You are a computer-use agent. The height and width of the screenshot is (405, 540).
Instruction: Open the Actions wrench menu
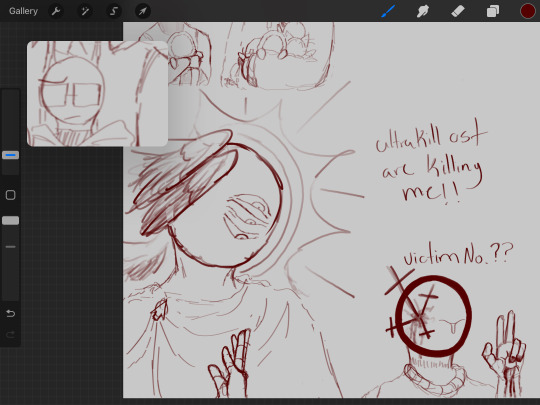click(x=56, y=11)
